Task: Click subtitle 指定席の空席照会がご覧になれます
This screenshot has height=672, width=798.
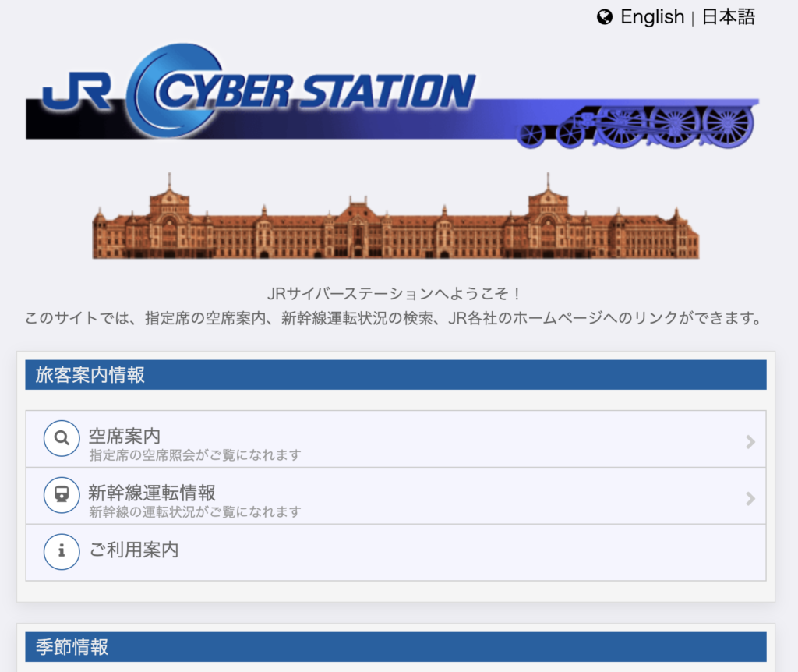Action: click(195, 455)
